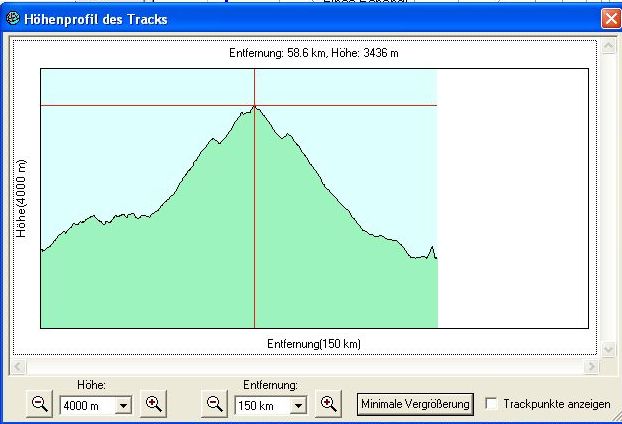This screenshot has height=424, width=622.
Task: Click the small spike at track end
Action: click(432, 247)
